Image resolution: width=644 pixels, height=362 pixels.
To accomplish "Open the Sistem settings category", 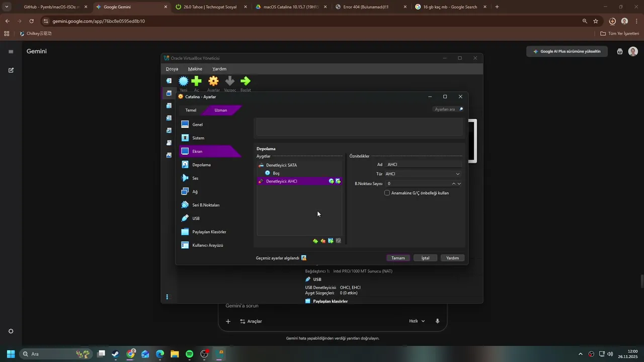I will tap(211, 138).
